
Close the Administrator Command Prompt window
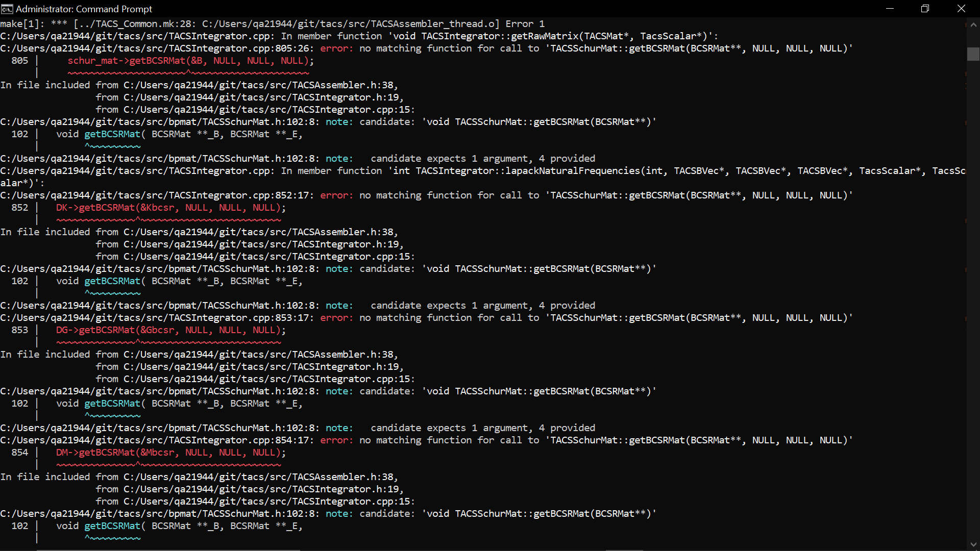click(x=961, y=9)
